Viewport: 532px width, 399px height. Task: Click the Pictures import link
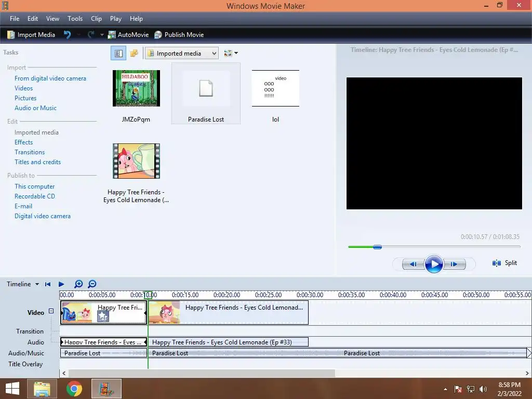tap(25, 98)
